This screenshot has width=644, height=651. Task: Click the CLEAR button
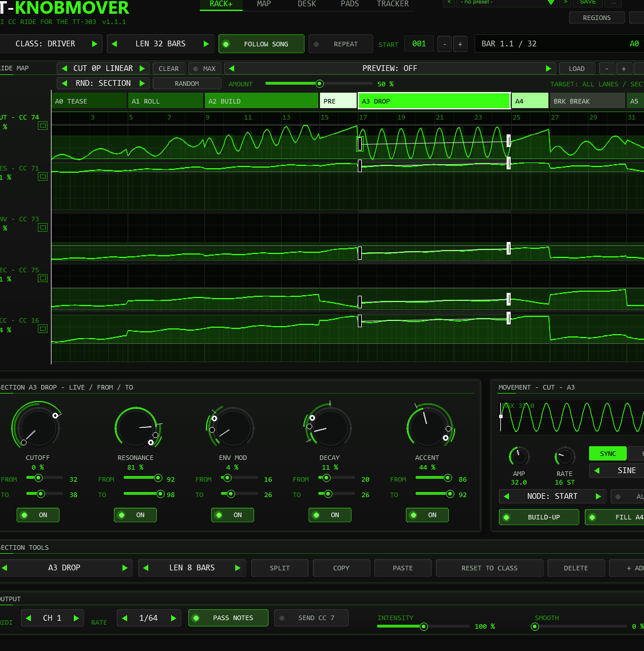169,69
